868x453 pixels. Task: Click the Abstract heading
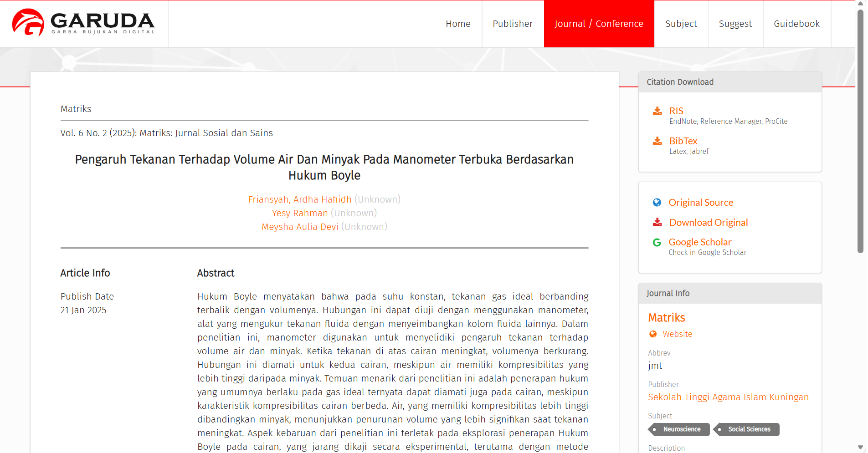click(216, 273)
